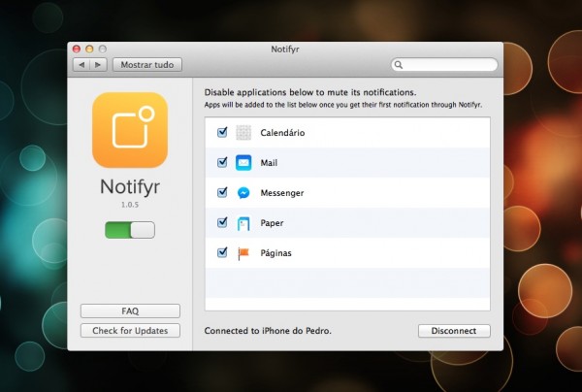Click the Calendário app icon

coord(243,133)
